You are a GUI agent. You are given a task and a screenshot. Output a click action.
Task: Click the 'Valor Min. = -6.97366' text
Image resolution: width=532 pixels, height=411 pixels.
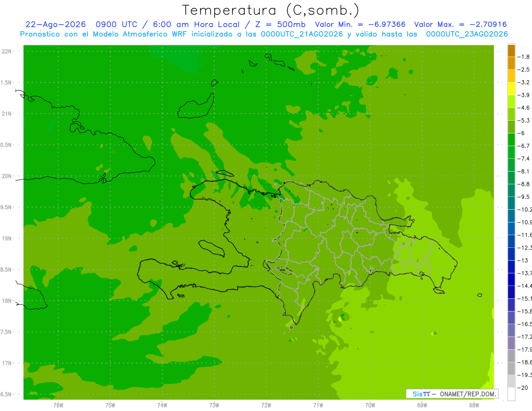click(360, 24)
